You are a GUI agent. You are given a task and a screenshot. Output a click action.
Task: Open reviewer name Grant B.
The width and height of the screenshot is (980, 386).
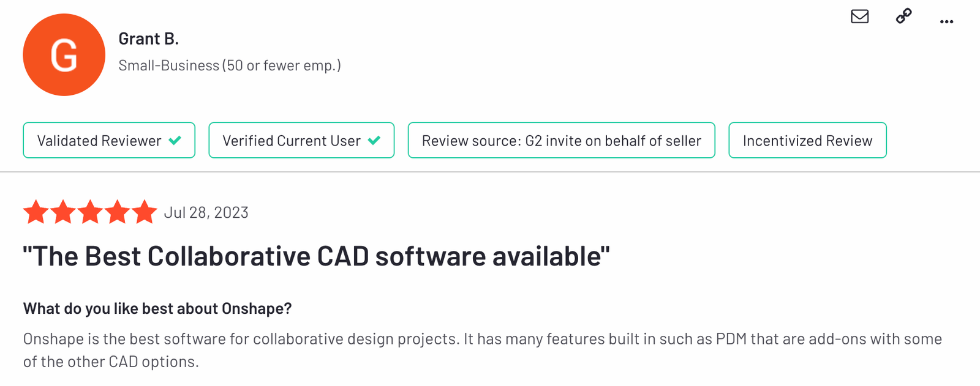(x=148, y=39)
